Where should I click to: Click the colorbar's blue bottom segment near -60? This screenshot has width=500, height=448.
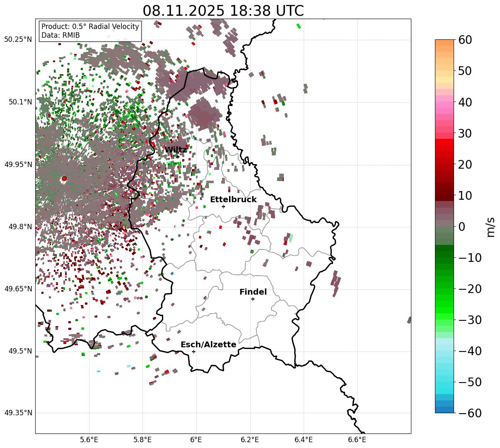(444, 409)
